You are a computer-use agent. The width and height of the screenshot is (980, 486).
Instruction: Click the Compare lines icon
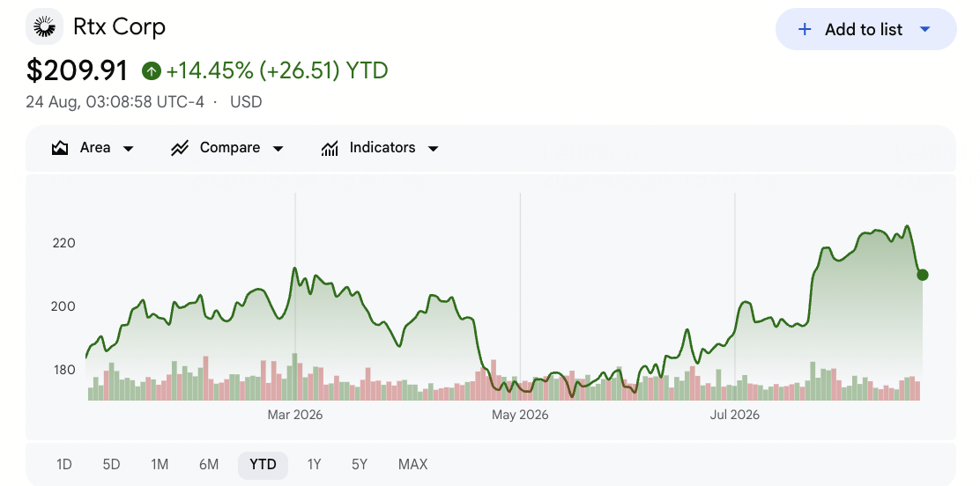point(180,148)
